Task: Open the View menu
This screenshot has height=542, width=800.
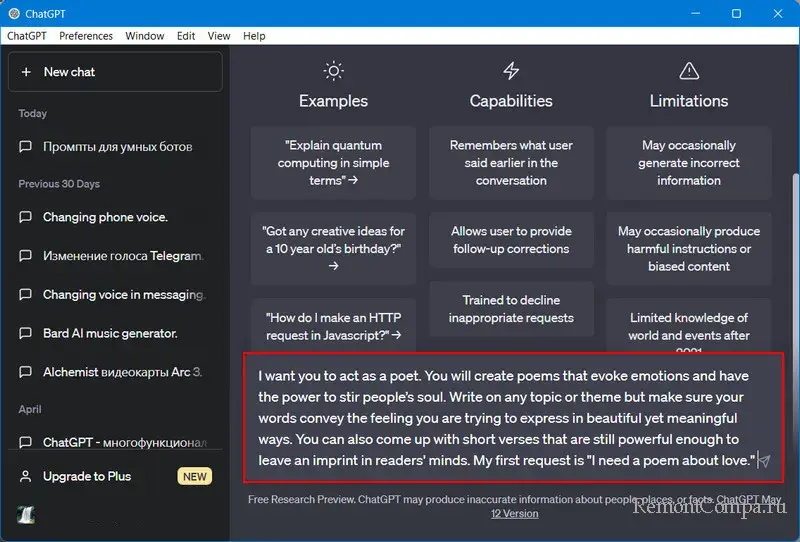Action: (x=219, y=36)
